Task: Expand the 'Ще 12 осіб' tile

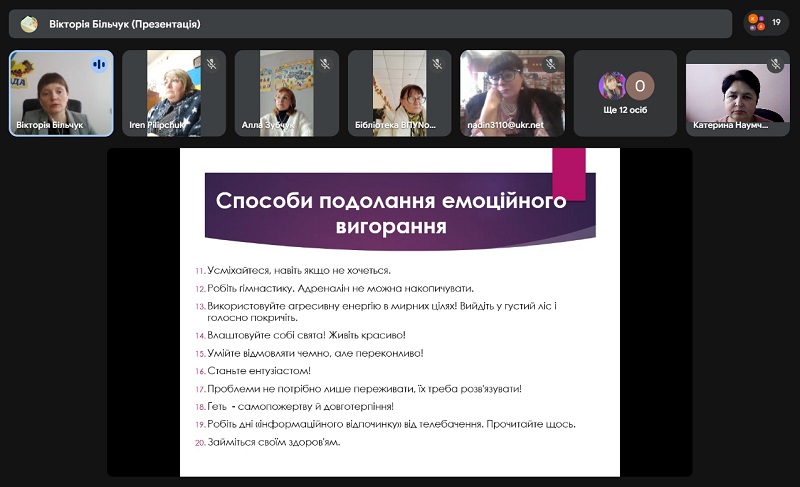Action: pos(625,93)
